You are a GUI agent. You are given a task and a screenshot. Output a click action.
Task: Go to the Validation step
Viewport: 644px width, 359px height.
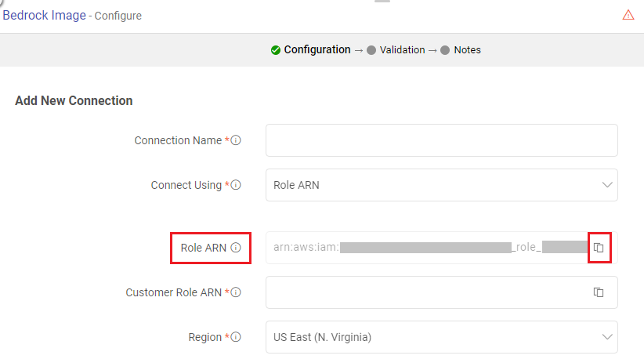click(x=401, y=50)
